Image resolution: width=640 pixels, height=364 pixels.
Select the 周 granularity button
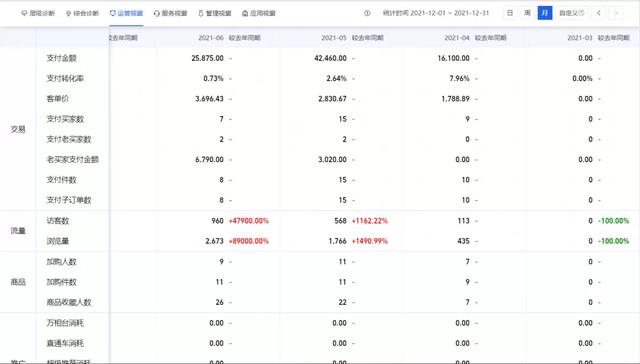pos(527,13)
